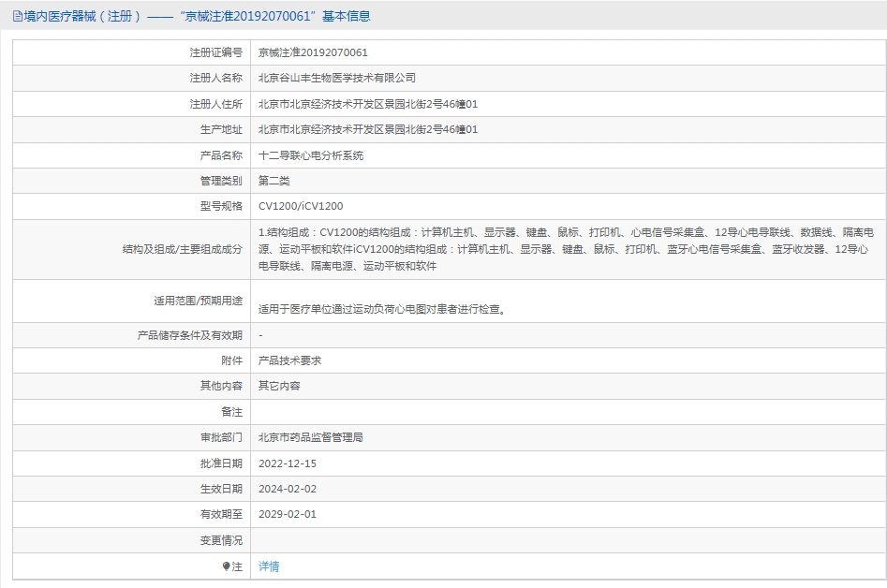Click the management category 第二类 value
Viewport: 887px width, 588px height.
pyautogui.click(x=274, y=181)
